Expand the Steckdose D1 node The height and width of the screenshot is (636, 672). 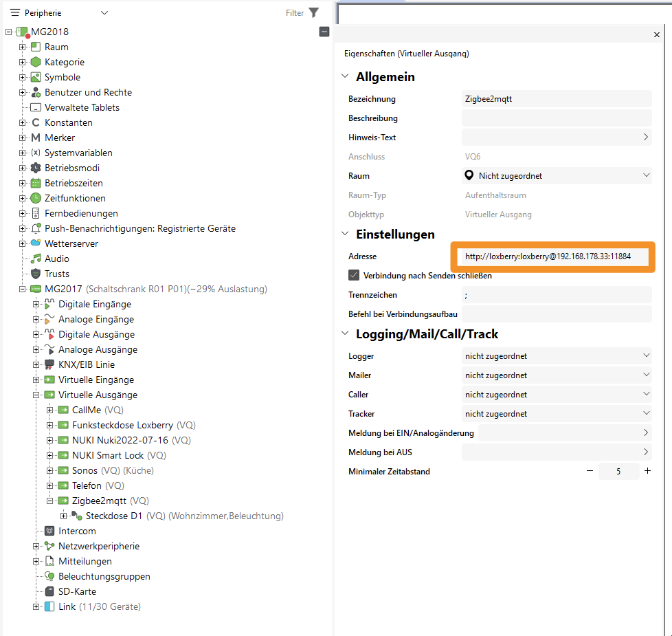click(x=63, y=516)
